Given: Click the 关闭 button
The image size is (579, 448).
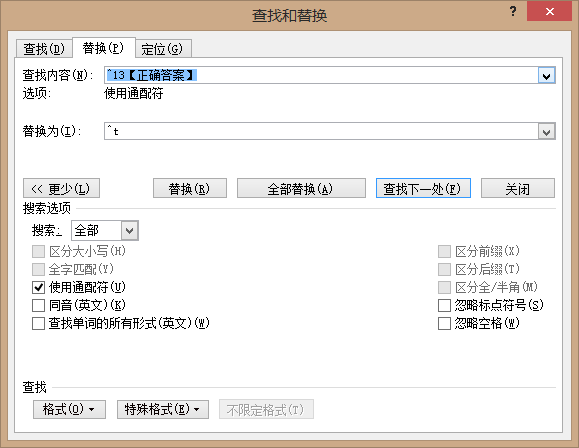Looking at the screenshot, I should click(x=518, y=188).
